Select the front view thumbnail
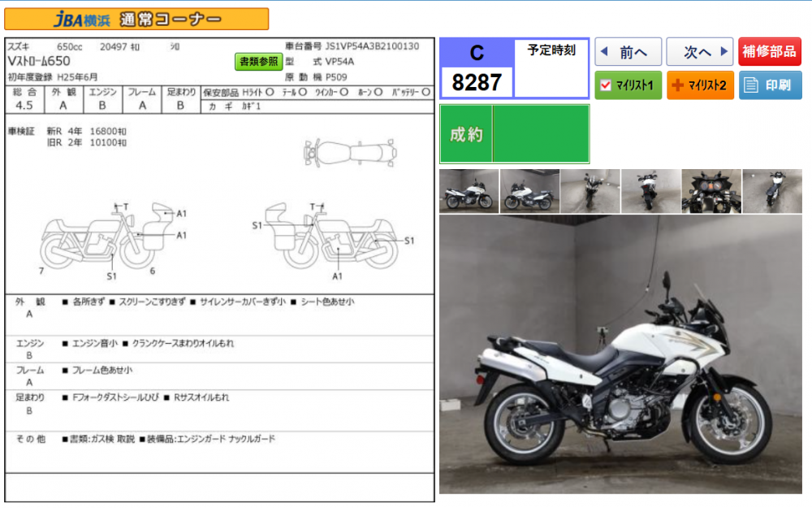Image resolution: width=812 pixels, height=508 pixels. [590, 191]
